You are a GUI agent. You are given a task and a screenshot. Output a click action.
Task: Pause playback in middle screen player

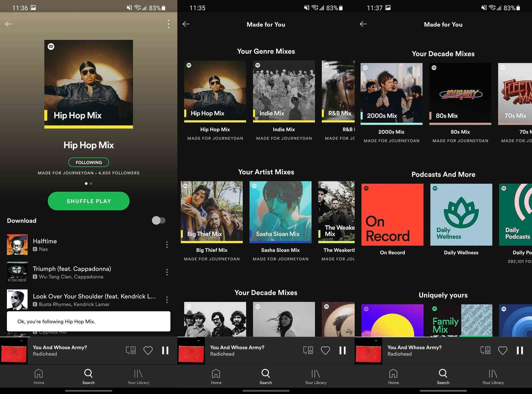tap(343, 350)
